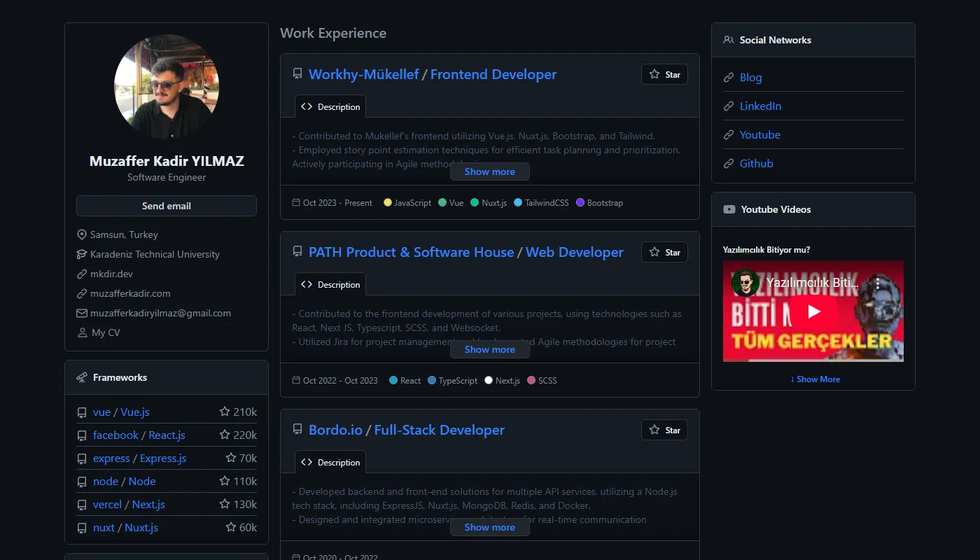Open the Youtube social link

pyautogui.click(x=759, y=135)
